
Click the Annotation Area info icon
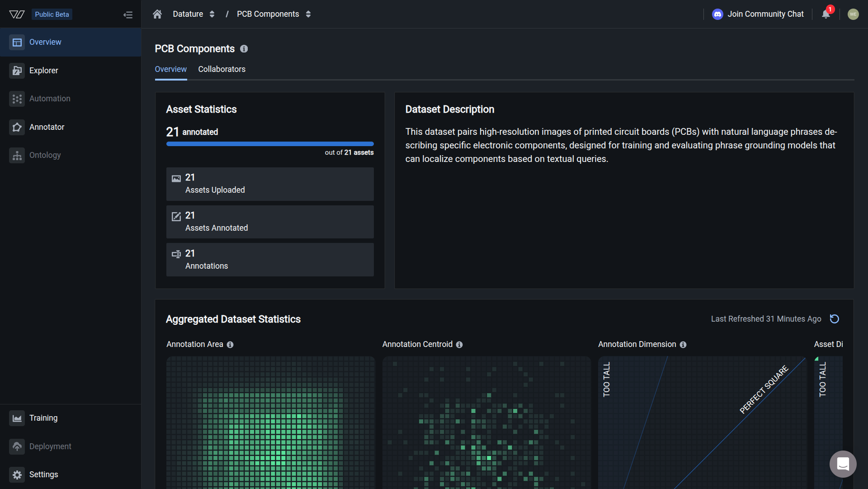[230, 345]
